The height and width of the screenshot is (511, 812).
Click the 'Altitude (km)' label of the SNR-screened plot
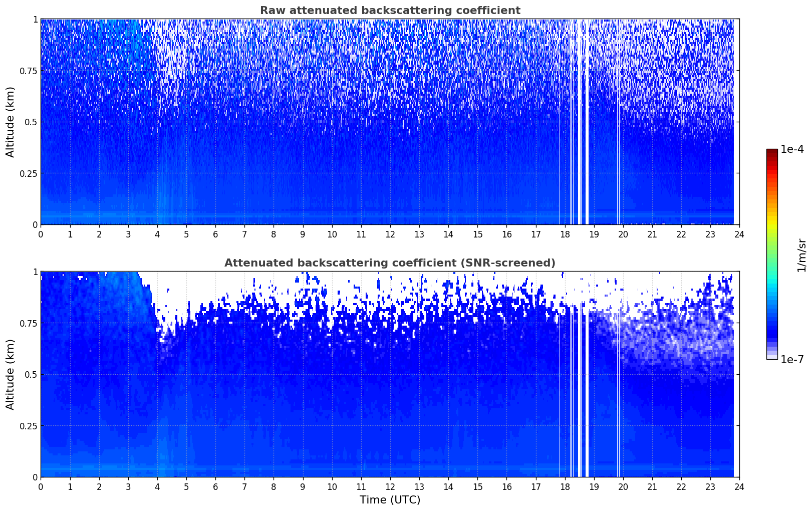pyautogui.click(x=11, y=374)
